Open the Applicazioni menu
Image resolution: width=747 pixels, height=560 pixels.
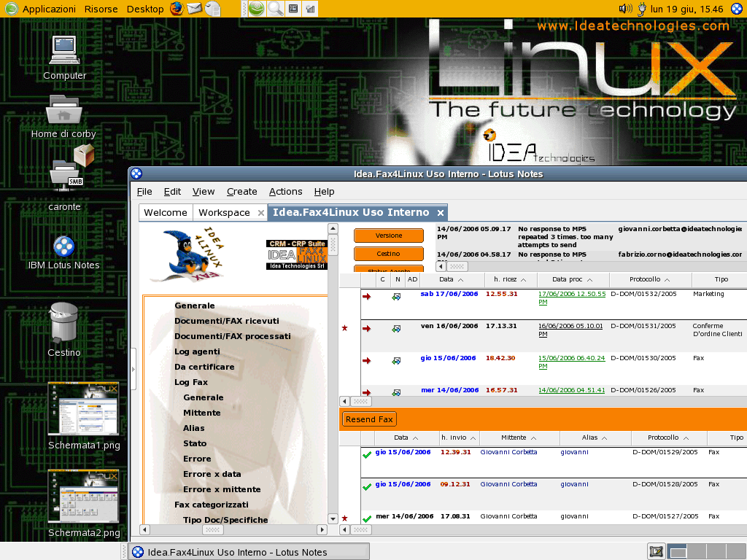(49, 9)
